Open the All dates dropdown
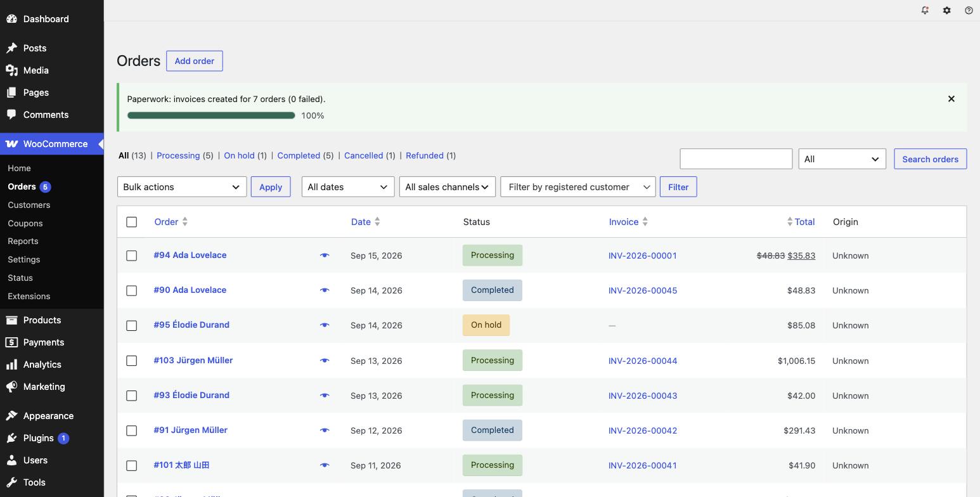Screen dimensions: 980x497 pos(348,187)
